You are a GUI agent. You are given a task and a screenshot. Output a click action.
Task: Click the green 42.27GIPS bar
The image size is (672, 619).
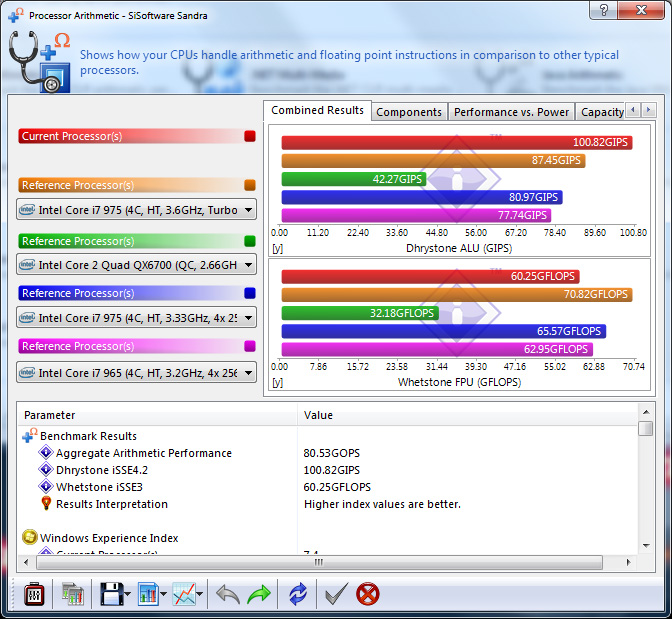coord(354,179)
